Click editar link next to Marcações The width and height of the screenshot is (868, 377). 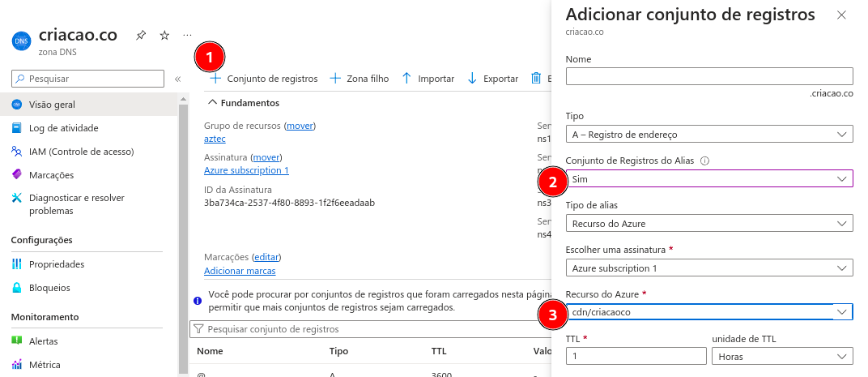tap(266, 257)
